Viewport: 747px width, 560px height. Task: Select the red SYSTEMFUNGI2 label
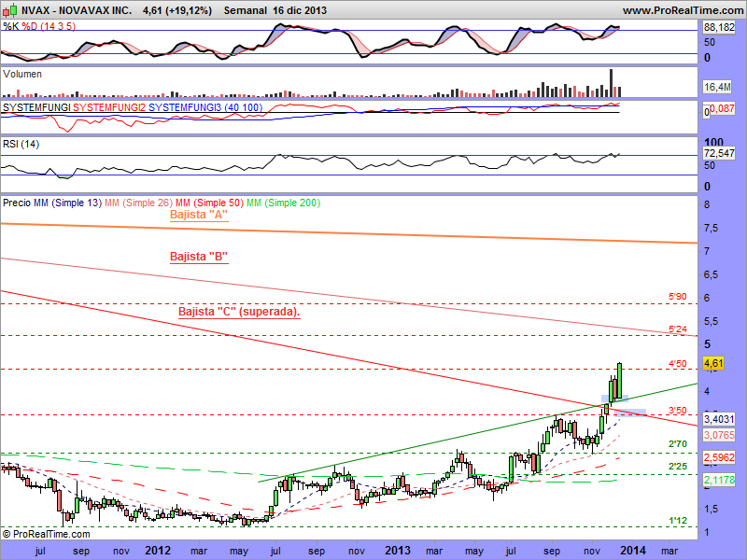pyautogui.click(x=109, y=107)
